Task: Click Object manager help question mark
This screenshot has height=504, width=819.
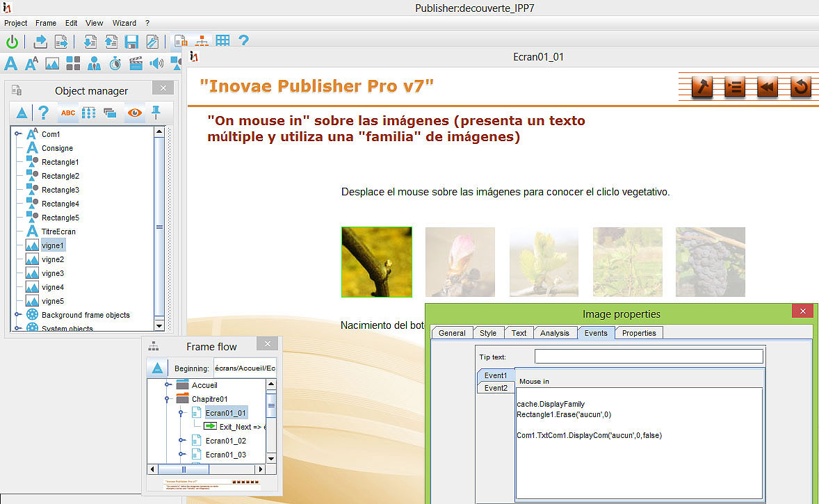Action: coord(44,113)
